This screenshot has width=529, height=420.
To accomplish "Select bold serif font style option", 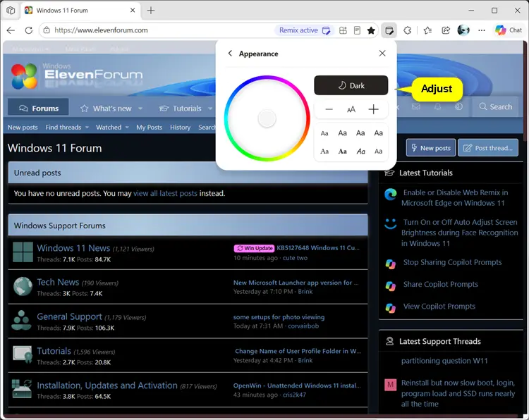I will (342, 152).
